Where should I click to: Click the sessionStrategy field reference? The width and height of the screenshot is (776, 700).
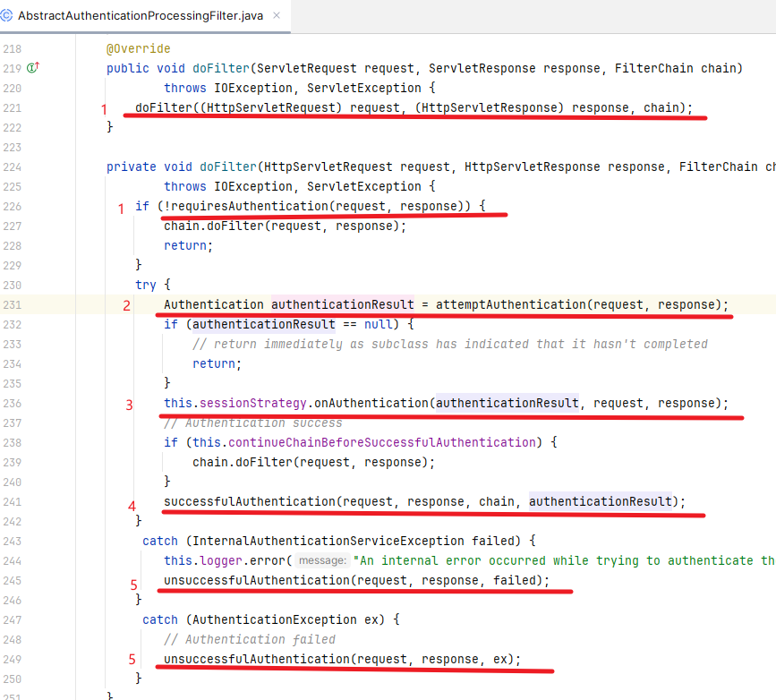click(x=248, y=403)
